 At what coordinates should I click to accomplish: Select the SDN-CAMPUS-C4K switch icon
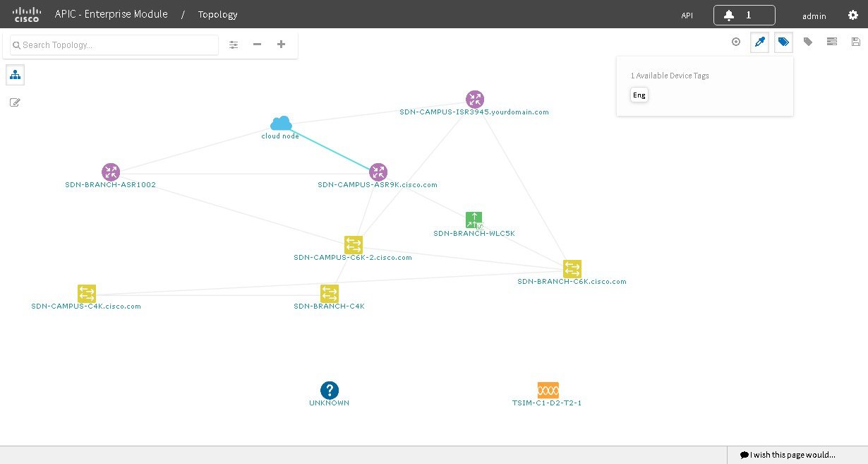87,293
